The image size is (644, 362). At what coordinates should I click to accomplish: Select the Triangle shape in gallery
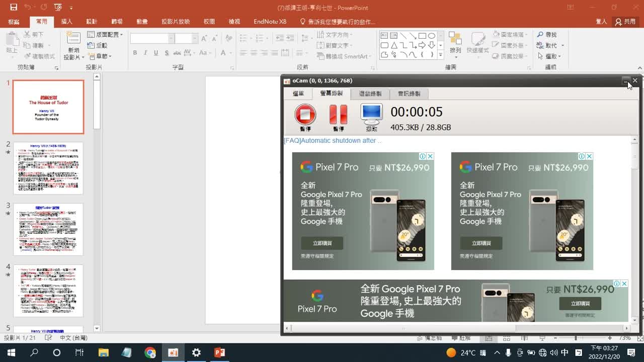coord(393,45)
